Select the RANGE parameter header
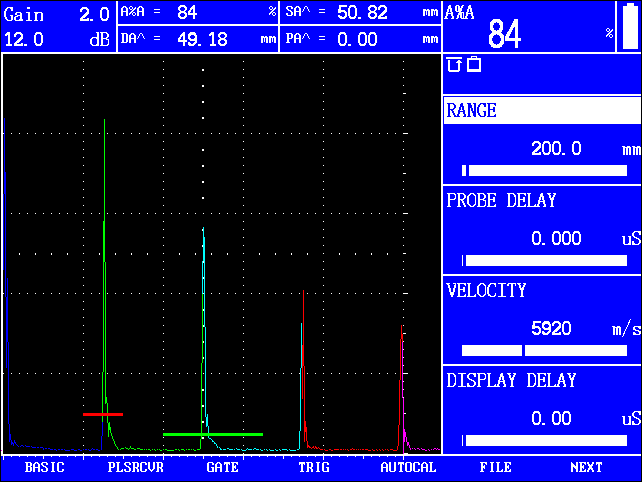 tap(541, 111)
